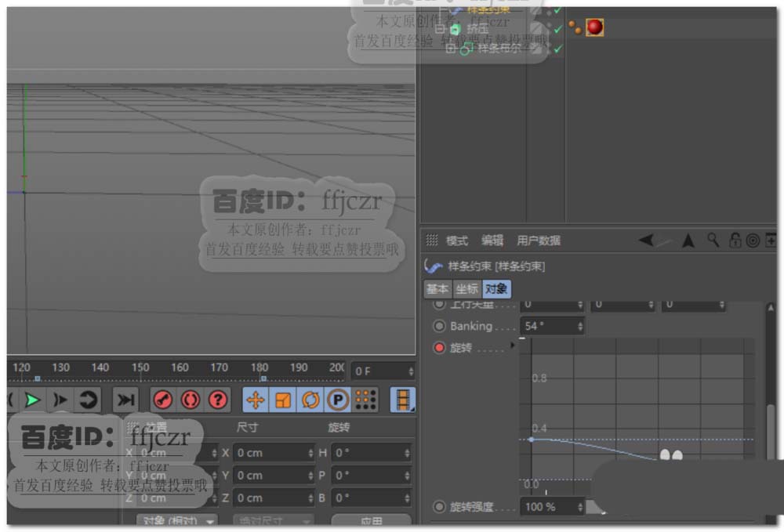
Task: Toggle Scale keyframe recording icon
Action: 283,400
